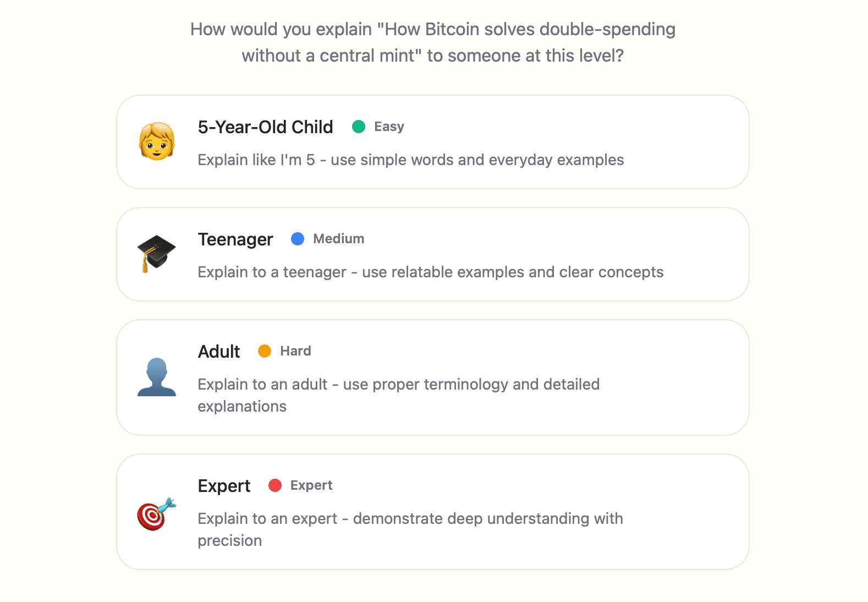Click the orange Hard difficulty dot
868x602 pixels.
[x=265, y=351]
